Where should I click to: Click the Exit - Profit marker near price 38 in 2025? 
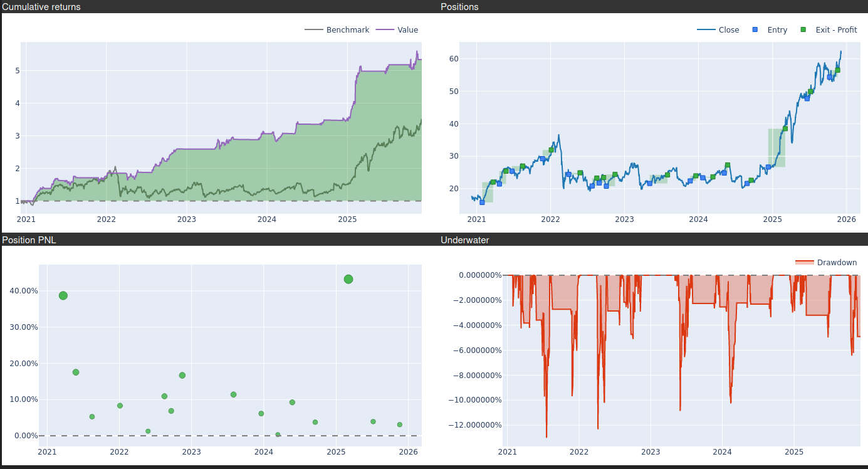tap(785, 129)
